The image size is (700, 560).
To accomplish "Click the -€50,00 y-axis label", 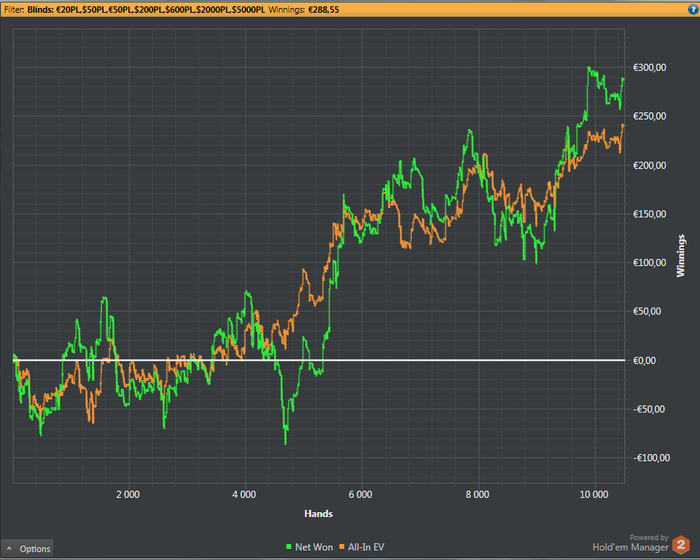I will (649, 409).
